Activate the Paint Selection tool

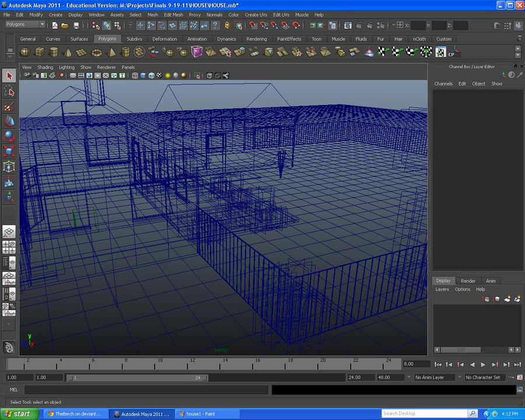[9, 106]
